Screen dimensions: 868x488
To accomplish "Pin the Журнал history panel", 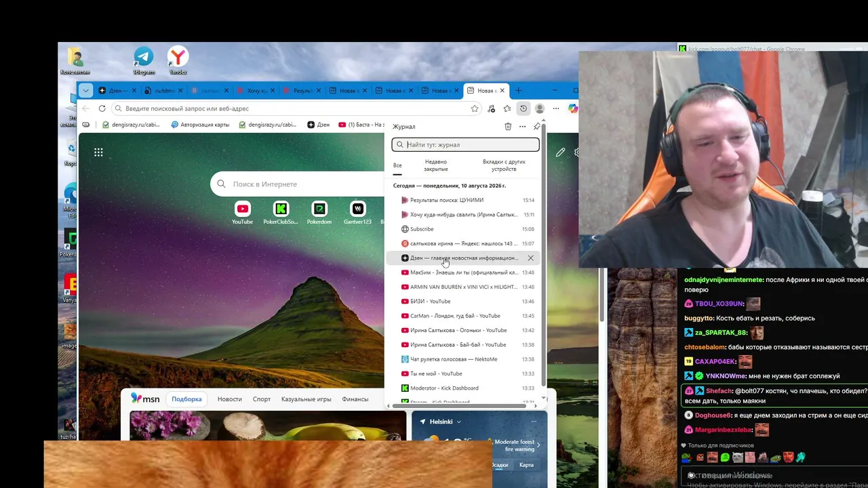I will coord(536,126).
